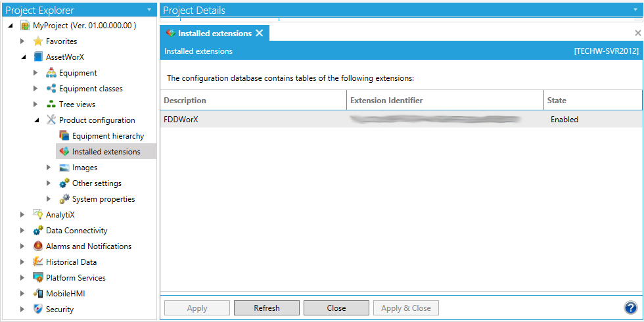Open the Project Explorer panel dropdown
The height and width of the screenshot is (322, 644).
click(149, 10)
